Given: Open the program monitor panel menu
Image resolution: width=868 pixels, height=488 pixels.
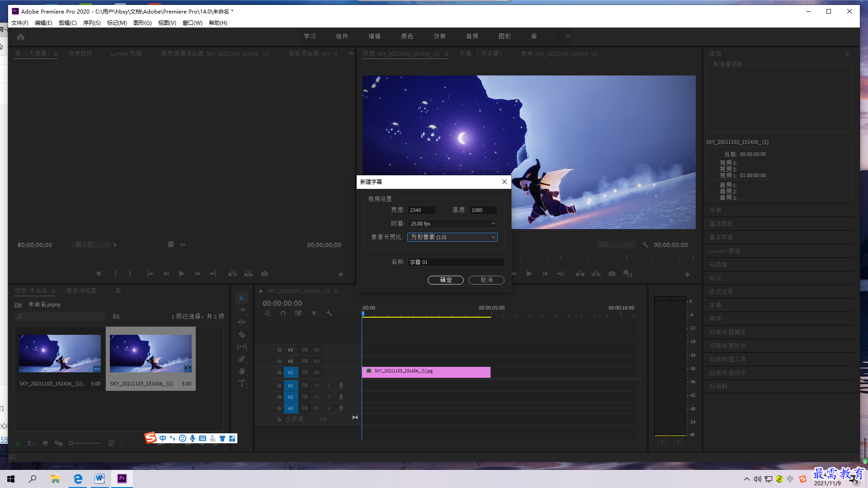Looking at the screenshot, I should point(447,54).
